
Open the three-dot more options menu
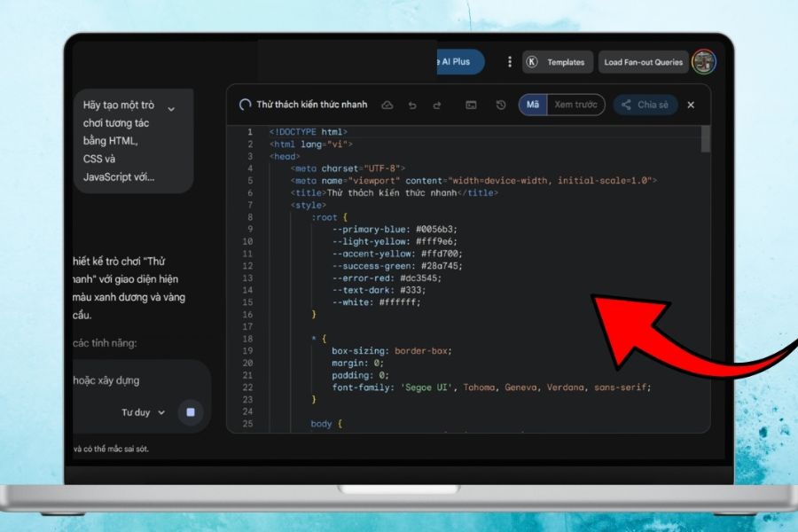click(509, 62)
